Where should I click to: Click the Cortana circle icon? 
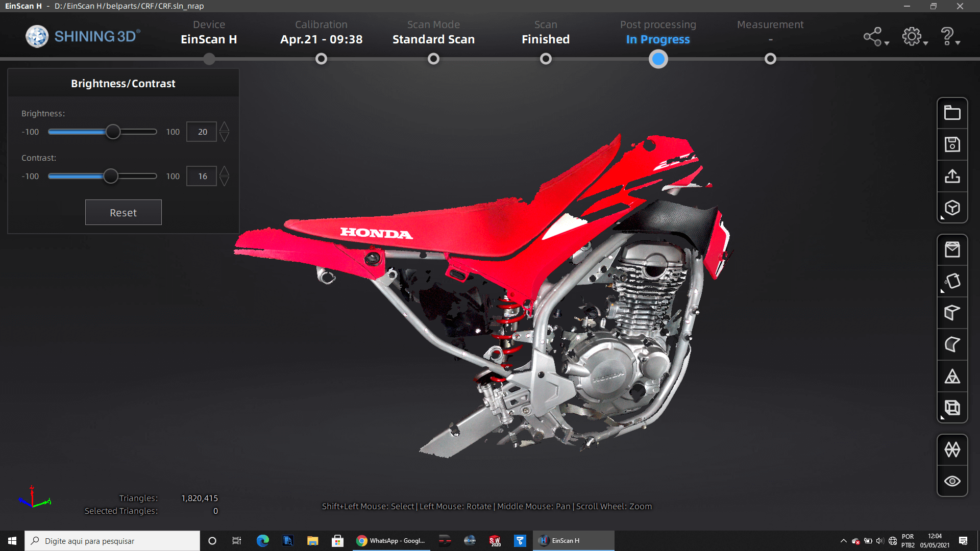point(212,541)
